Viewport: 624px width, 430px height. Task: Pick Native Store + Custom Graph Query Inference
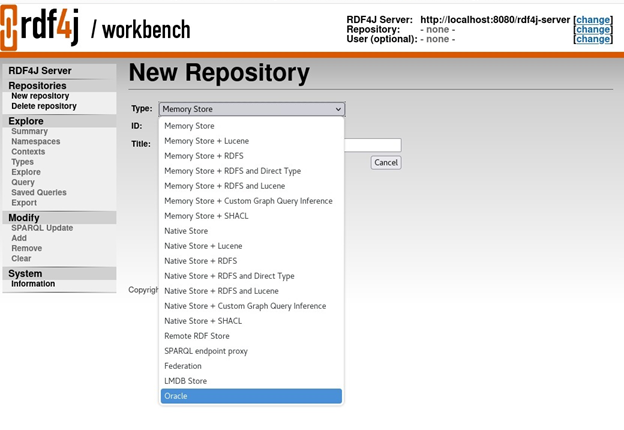pos(251,306)
